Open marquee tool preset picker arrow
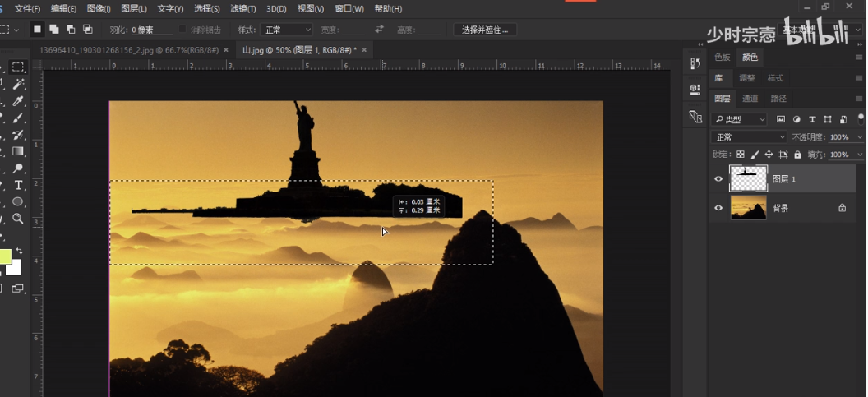The height and width of the screenshot is (397, 868). pos(16,30)
